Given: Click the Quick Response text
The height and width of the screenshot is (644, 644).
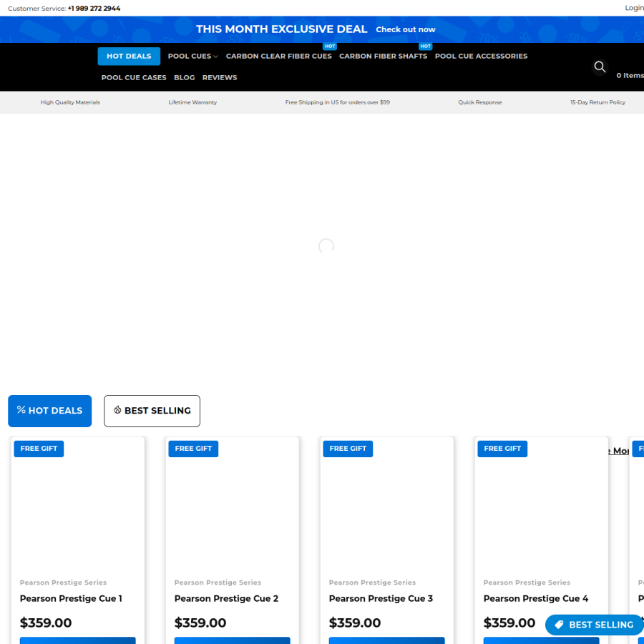Looking at the screenshot, I should [x=480, y=102].
